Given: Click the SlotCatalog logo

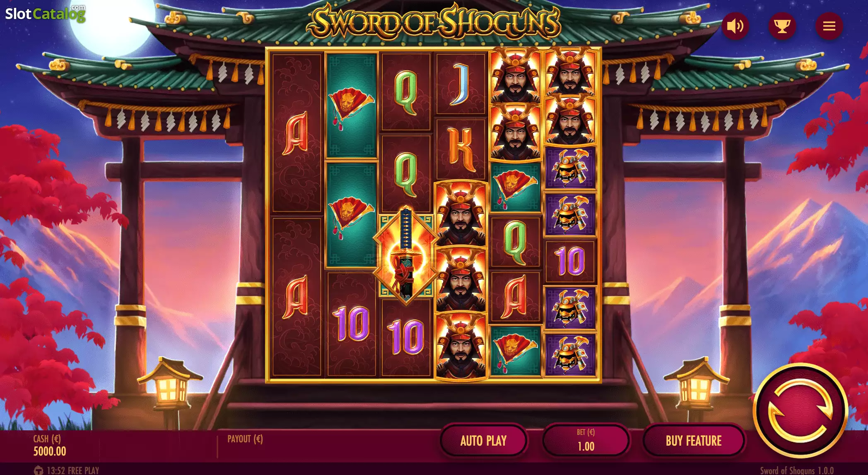Looking at the screenshot, I should pyautogui.click(x=45, y=14).
